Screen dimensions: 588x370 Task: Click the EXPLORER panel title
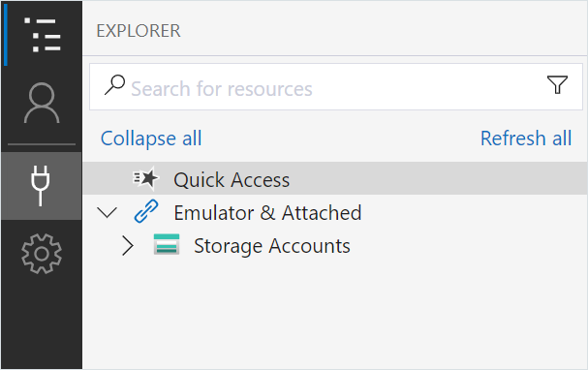pos(139,31)
